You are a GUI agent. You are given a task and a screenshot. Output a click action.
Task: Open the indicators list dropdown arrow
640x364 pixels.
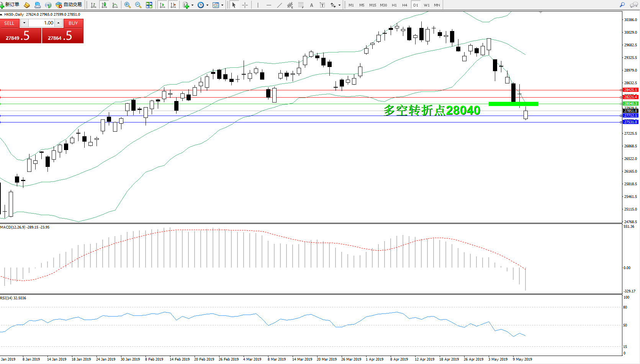pos(192,5)
